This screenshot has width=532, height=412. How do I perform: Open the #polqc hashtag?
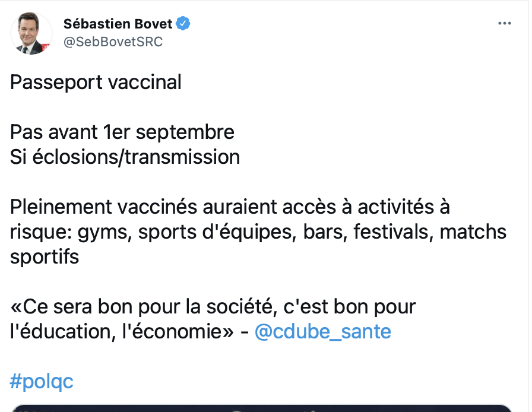tap(42, 381)
